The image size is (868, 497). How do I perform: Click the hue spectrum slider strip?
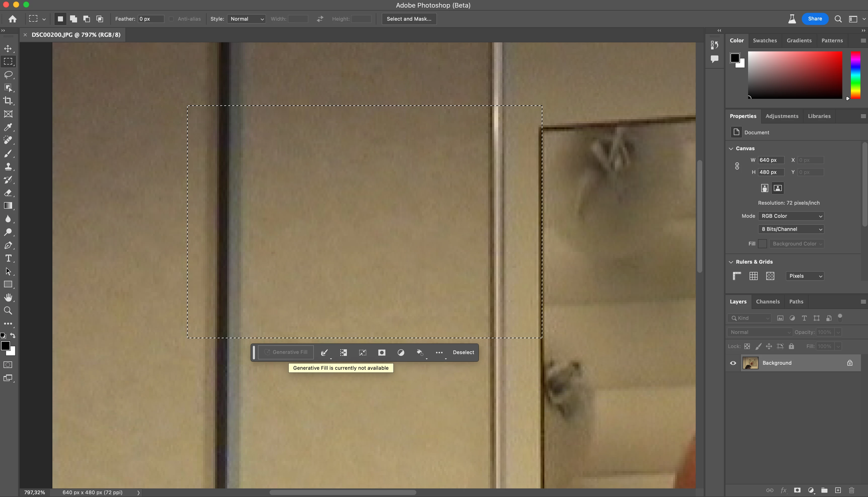855,75
